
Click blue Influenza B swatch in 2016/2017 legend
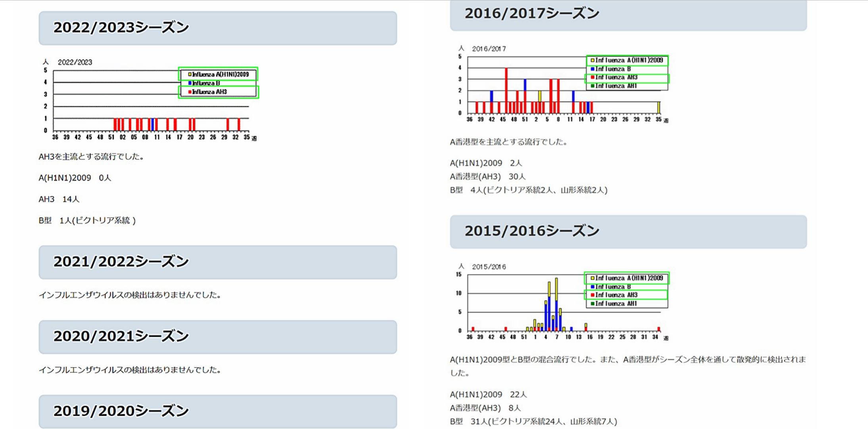592,69
